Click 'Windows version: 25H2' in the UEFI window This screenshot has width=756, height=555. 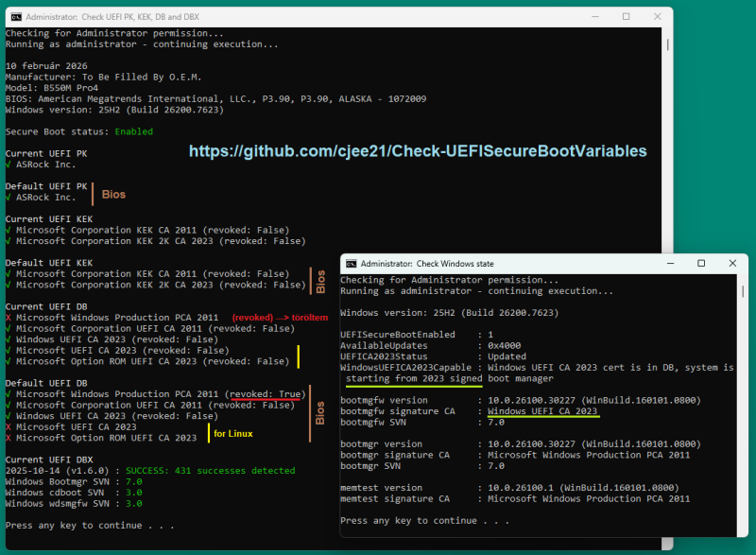tap(114, 110)
